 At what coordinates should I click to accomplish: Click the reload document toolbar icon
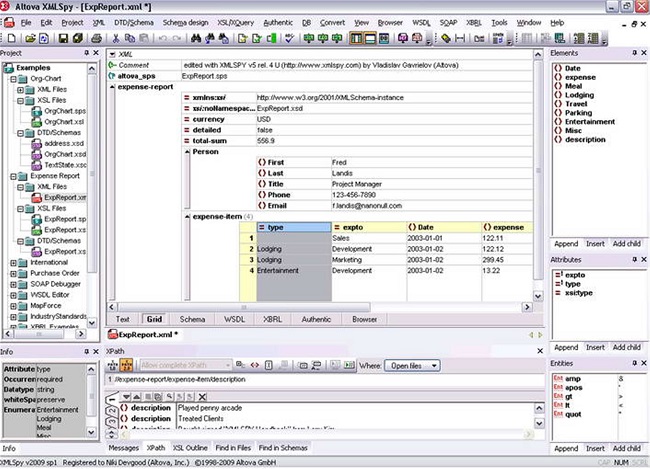click(44, 39)
